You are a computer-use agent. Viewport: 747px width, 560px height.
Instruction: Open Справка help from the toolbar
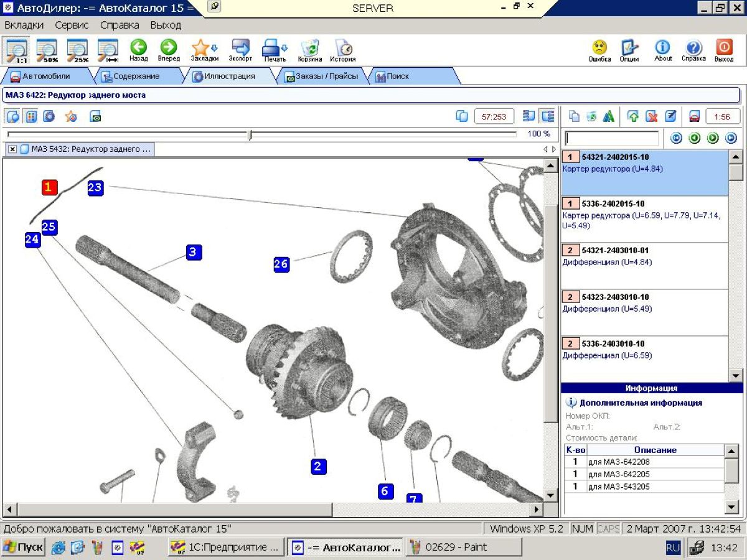coord(693,51)
